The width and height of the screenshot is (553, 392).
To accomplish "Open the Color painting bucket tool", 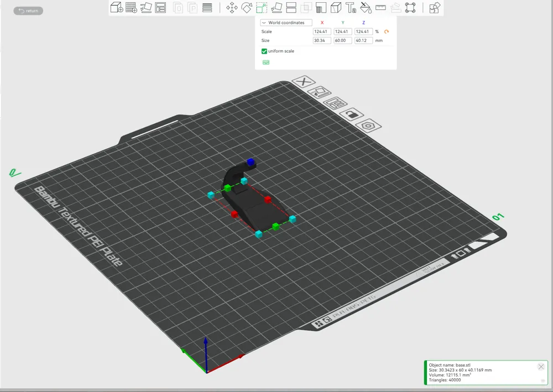I will point(366,7).
